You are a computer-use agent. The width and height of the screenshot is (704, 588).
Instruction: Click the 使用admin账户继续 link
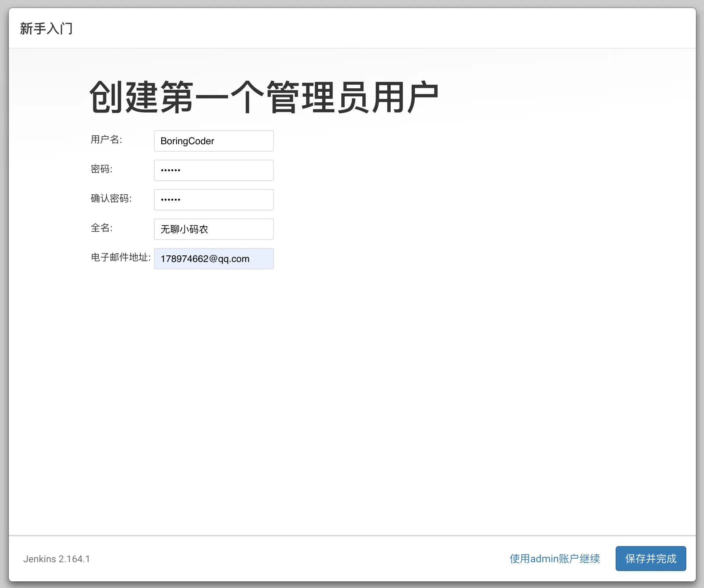(554, 559)
